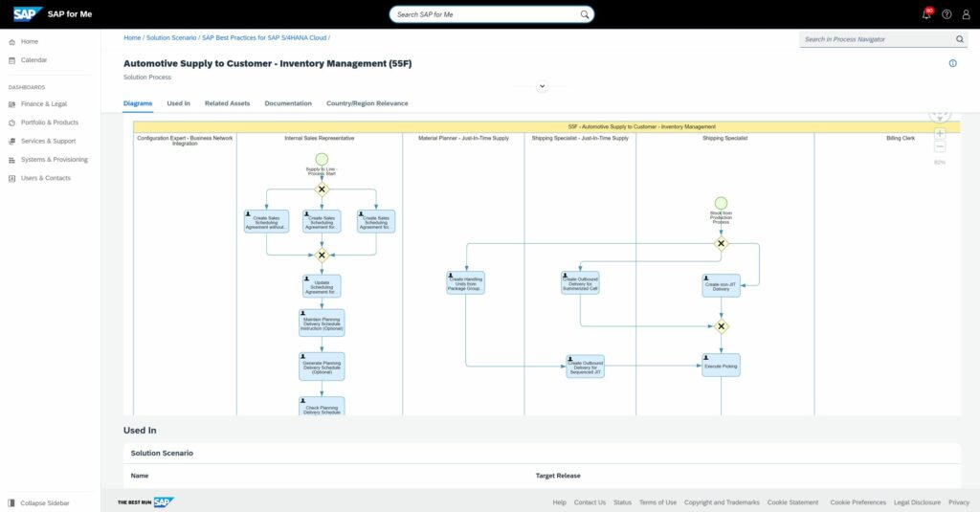
Task: Click SAP Best Practices for S/4HANA Cloud breadcrumb
Action: point(264,37)
